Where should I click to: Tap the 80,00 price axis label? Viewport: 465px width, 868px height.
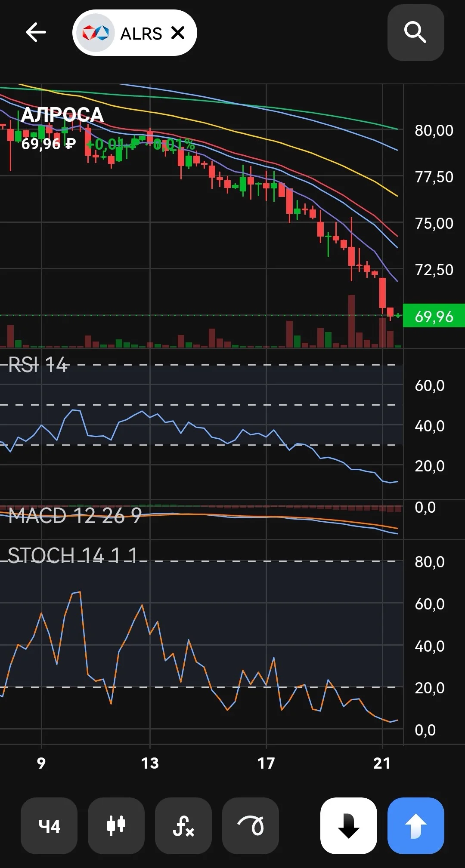pyautogui.click(x=434, y=130)
